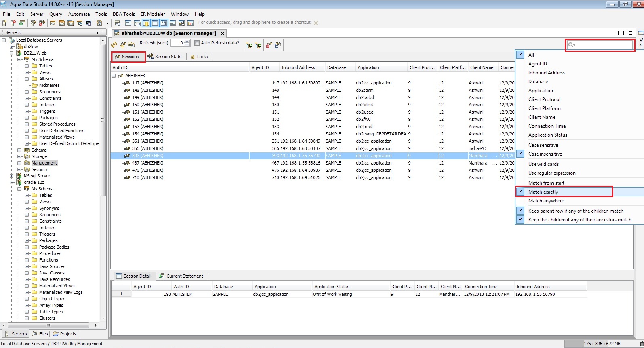
Task: Open the Automate menu
Action: pyautogui.click(x=79, y=14)
